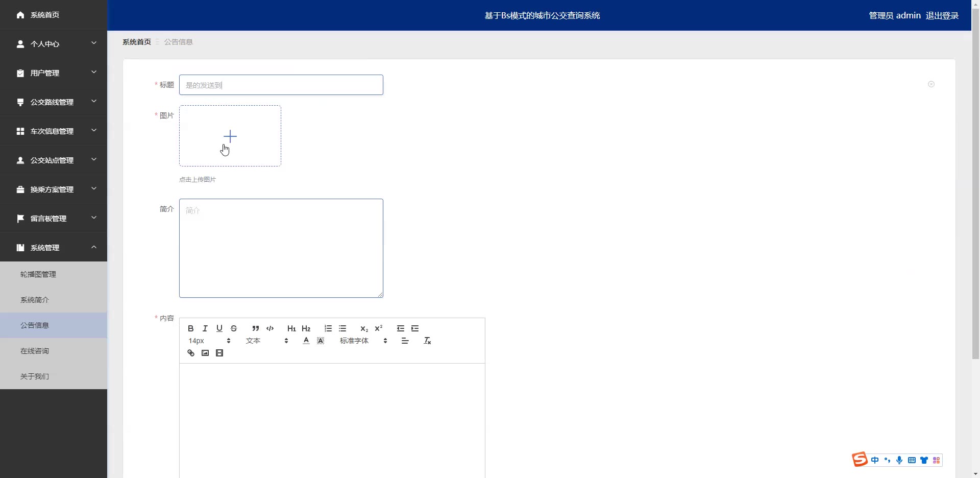980x478 pixels.
Task: Toggle italic formatting in content editor
Action: (x=205, y=328)
